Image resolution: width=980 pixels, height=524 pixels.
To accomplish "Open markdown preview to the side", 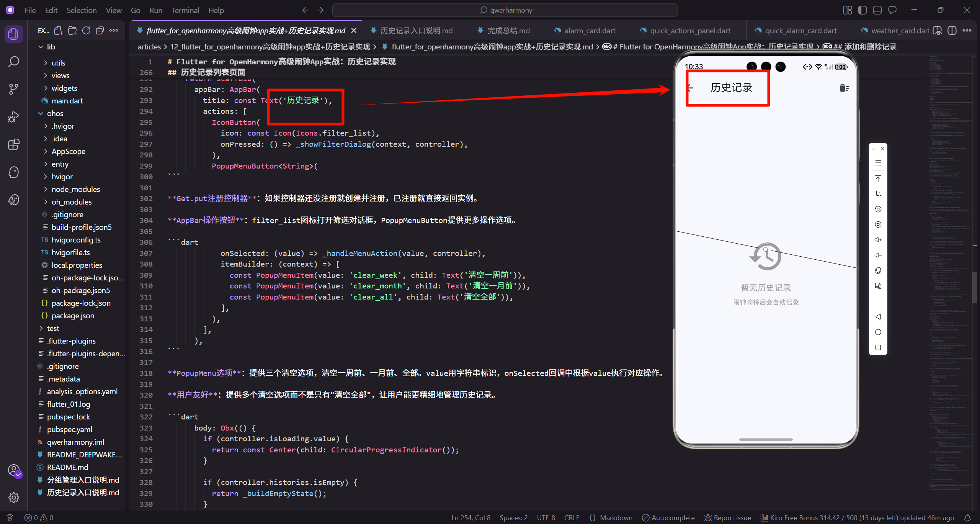I will [937, 31].
